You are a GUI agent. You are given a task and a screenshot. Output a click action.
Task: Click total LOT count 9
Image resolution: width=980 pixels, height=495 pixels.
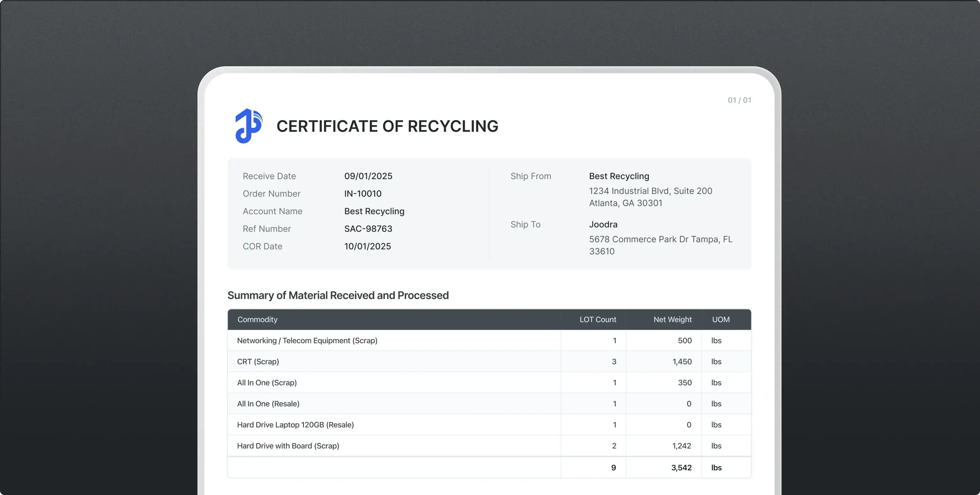pyautogui.click(x=613, y=468)
